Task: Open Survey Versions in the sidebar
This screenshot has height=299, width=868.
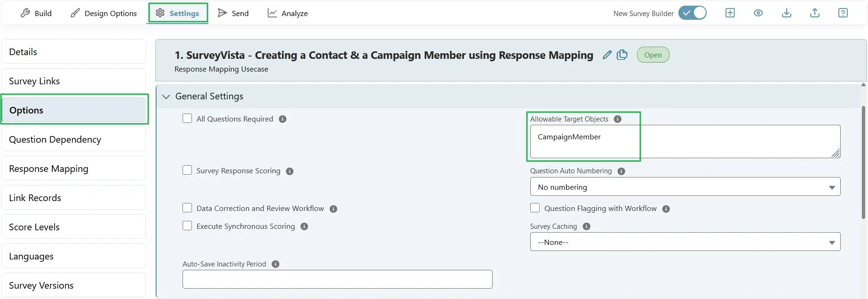Action: [74, 285]
